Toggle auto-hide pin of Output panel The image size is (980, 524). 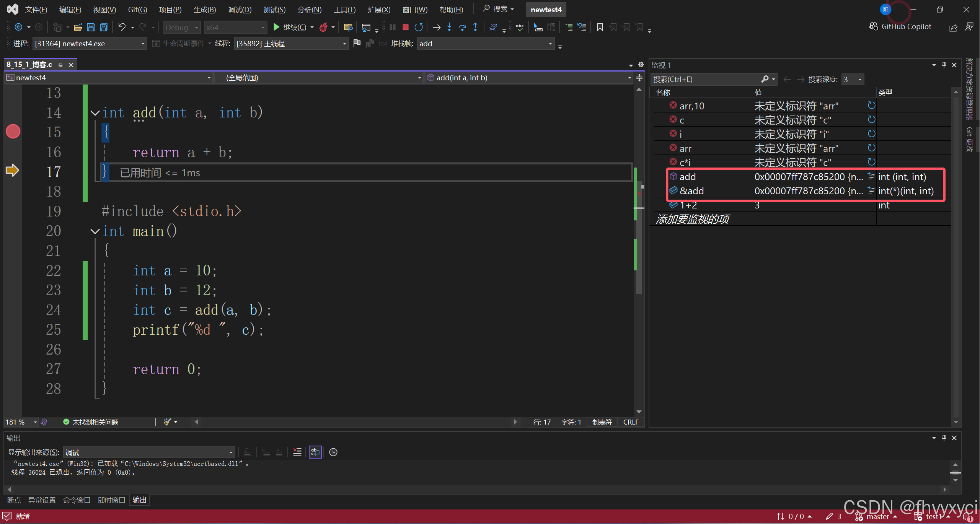[944, 438]
